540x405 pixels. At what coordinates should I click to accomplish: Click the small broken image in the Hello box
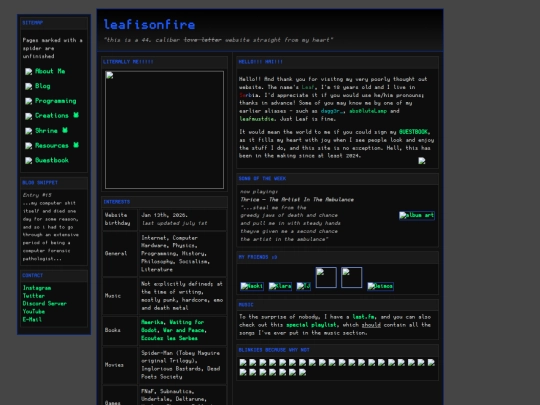(x=422, y=161)
